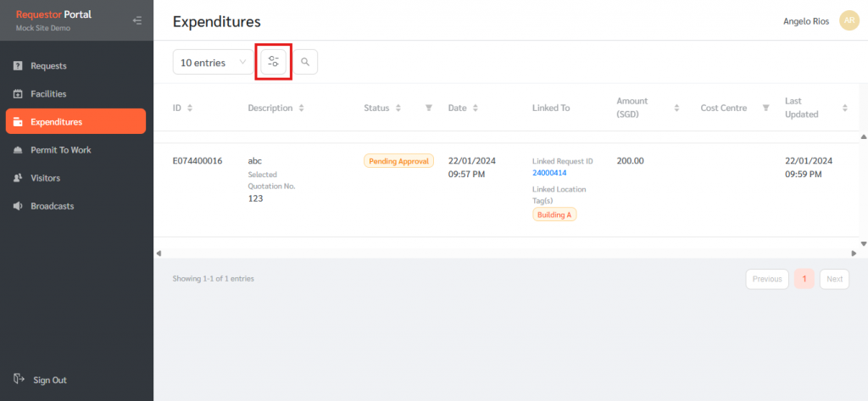The image size is (868, 401).
Task: Open the filter settings icon
Action: [x=273, y=62]
